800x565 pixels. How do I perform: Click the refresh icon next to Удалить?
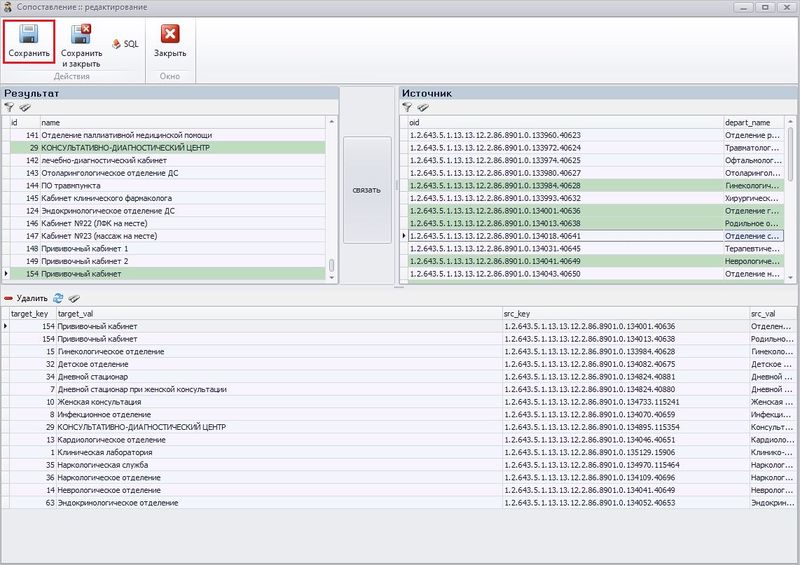point(58,298)
